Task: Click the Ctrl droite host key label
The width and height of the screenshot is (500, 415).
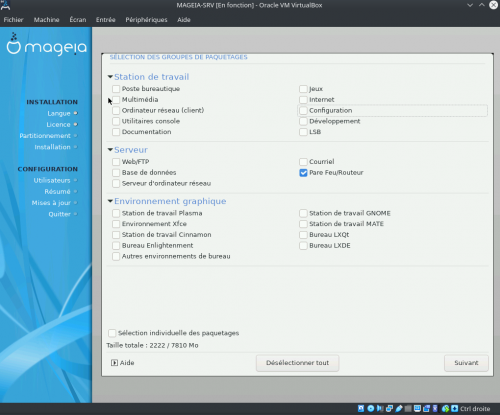Action: coord(475,409)
